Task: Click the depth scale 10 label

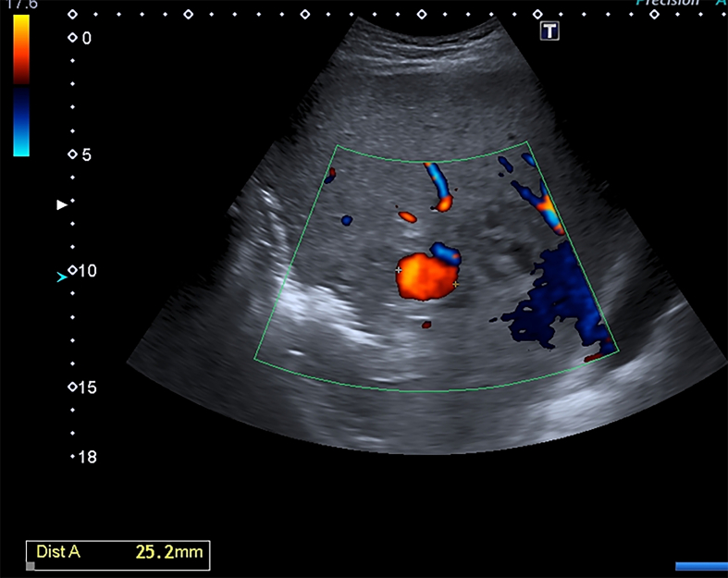Action: click(x=87, y=271)
